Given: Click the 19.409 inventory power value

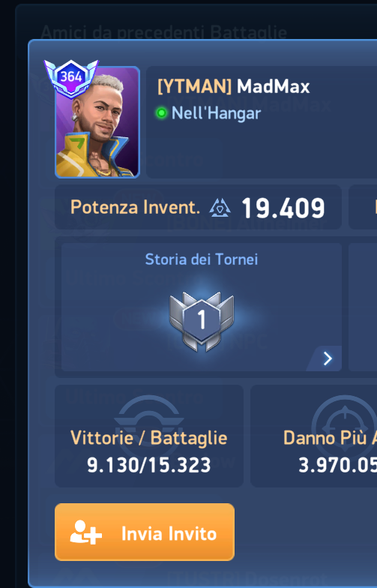Looking at the screenshot, I should pyautogui.click(x=283, y=208).
